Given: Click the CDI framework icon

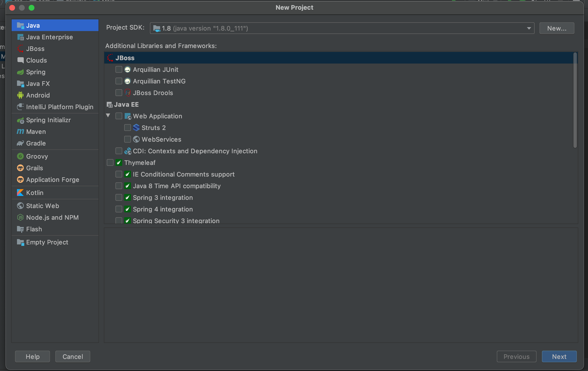Looking at the screenshot, I should coord(128,151).
